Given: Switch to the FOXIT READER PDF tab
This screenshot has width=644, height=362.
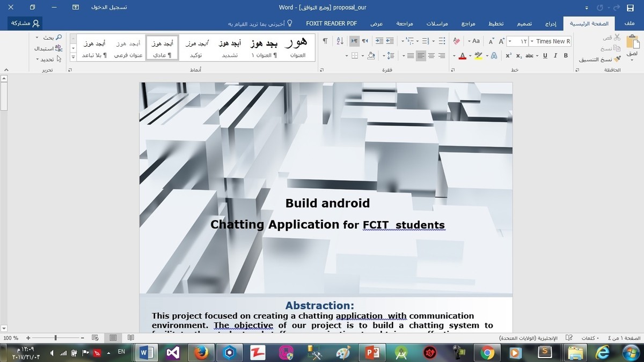Looking at the screenshot, I should click(x=331, y=24).
